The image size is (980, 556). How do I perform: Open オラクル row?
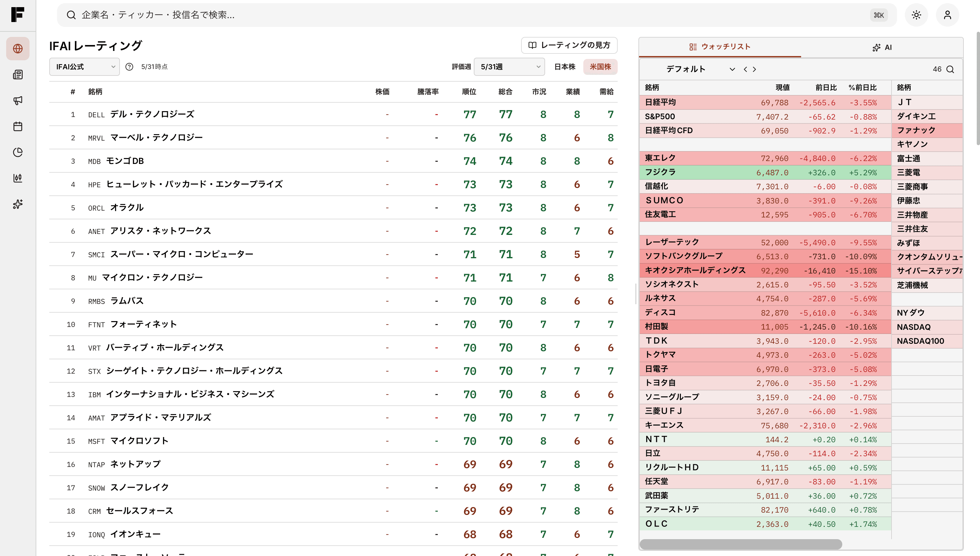pos(333,207)
